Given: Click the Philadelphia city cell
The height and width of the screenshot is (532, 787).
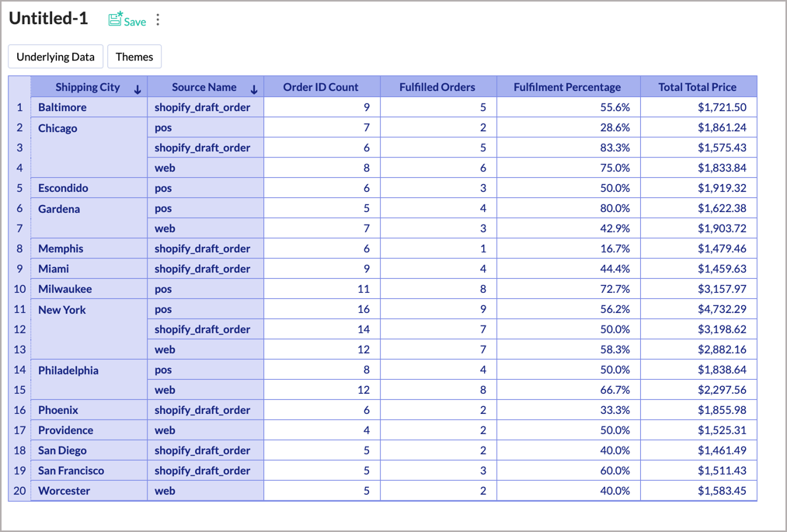Looking at the screenshot, I should point(68,370).
